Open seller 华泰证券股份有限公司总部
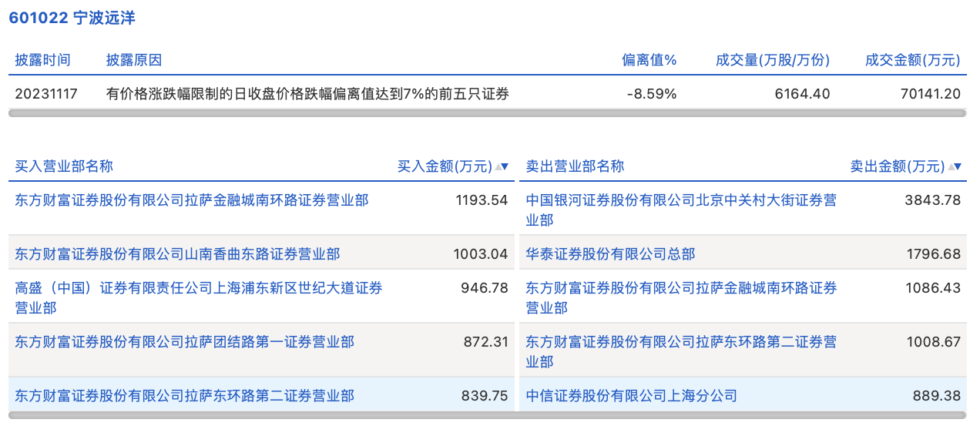 point(610,253)
